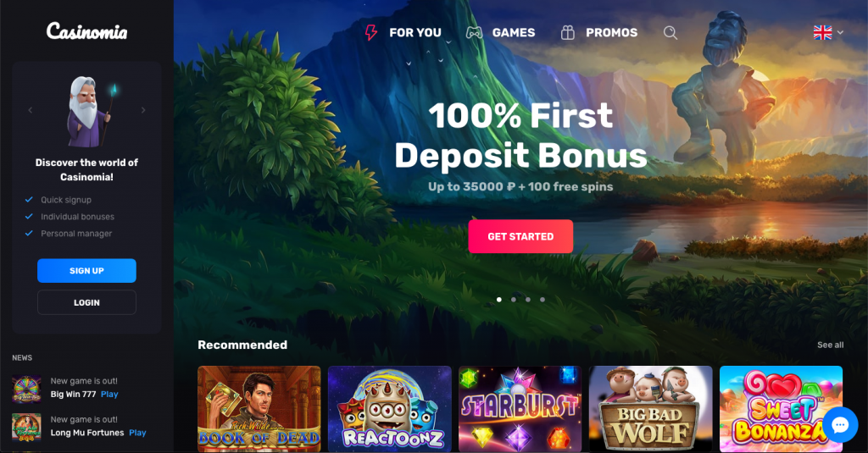Open the live chat bubble
Image resolution: width=868 pixels, height=453 pixels.
tap(840, 425)
